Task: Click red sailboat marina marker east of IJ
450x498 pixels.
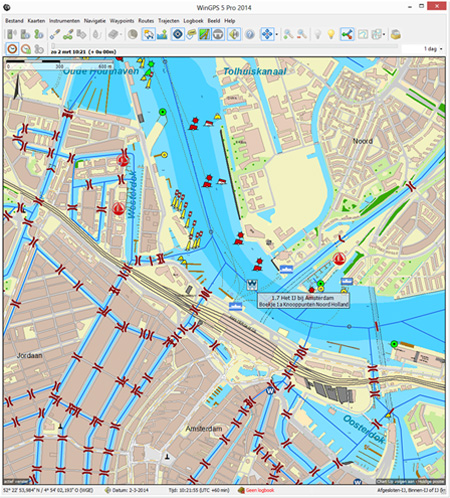Action: tap(339, 259)
